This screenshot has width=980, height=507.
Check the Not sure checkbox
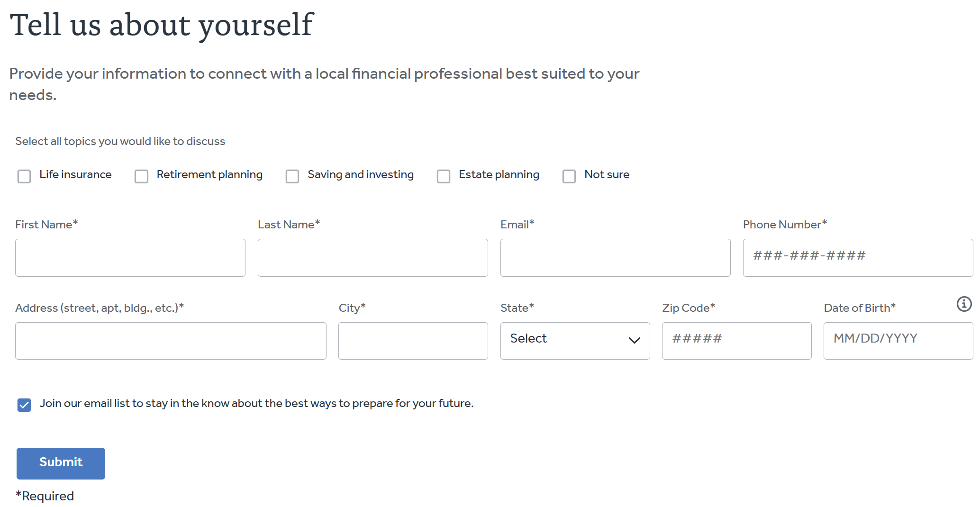coord(569,176)
